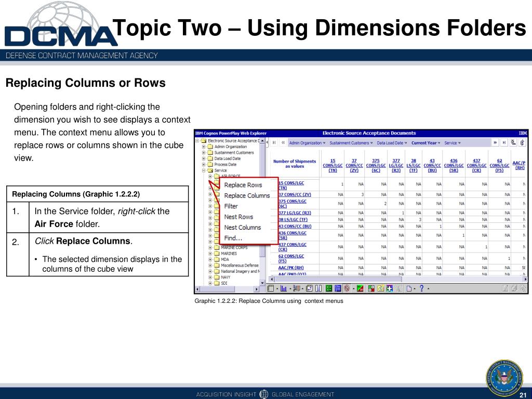Click the 377 LG/LGC (R3) row link
Viewport: 532px width, 399px height.
point(295,212)
